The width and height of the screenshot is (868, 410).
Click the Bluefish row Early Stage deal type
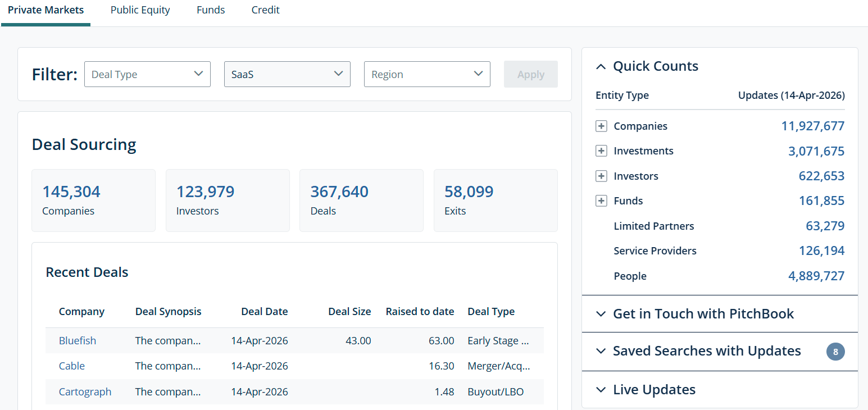[x=498, y=340]
